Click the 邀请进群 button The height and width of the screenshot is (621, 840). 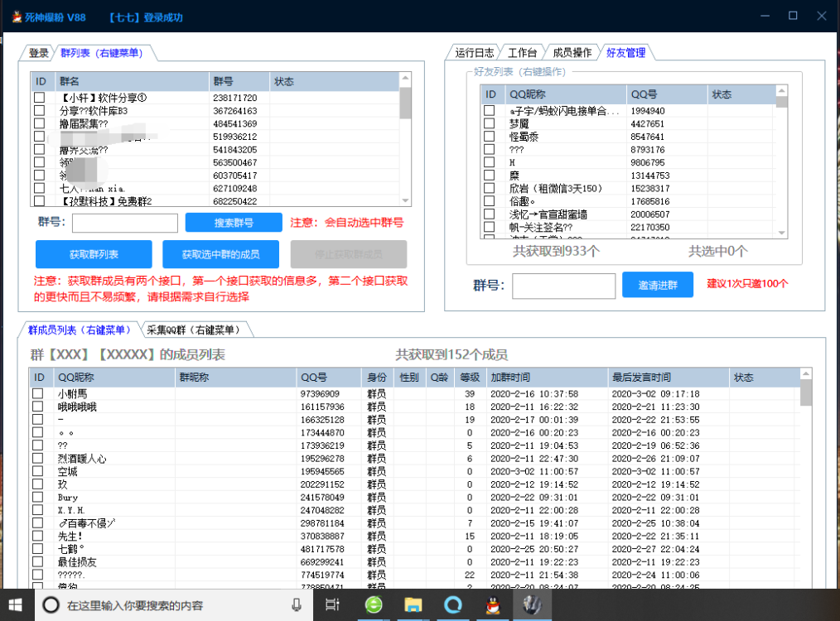(657, 285)
